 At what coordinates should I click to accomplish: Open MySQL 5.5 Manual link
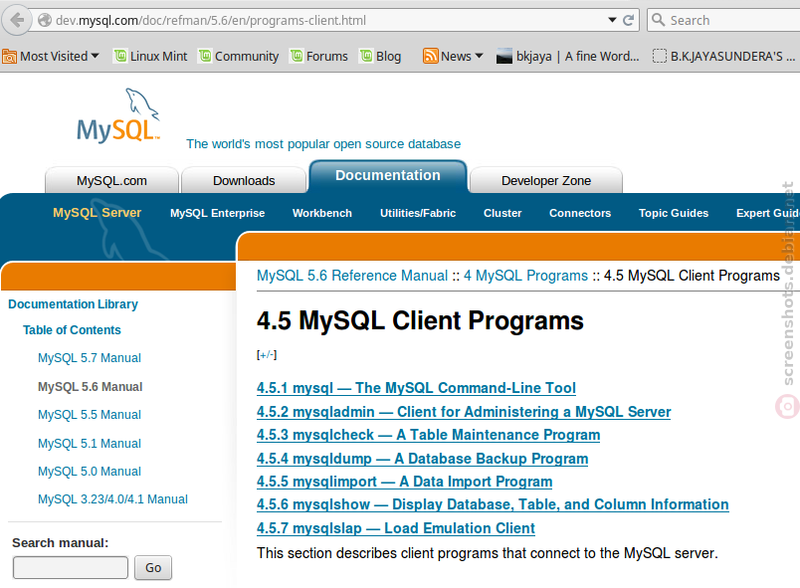(x=89, y=414)
